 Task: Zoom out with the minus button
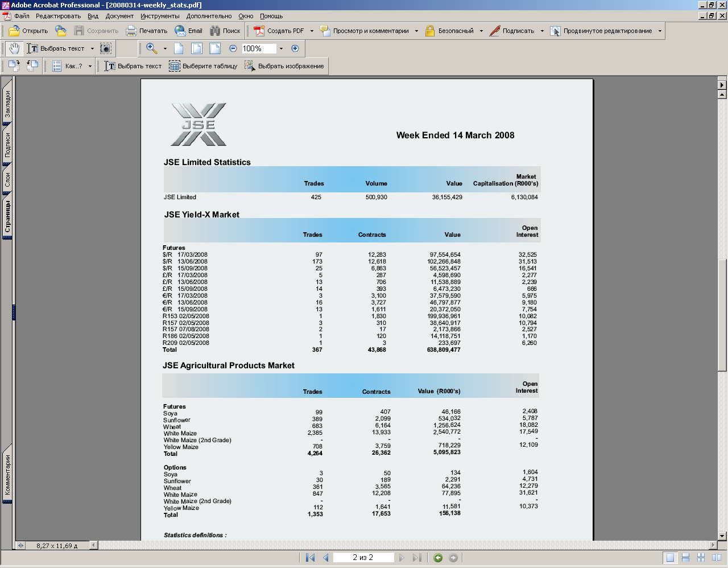pos(233,48)
